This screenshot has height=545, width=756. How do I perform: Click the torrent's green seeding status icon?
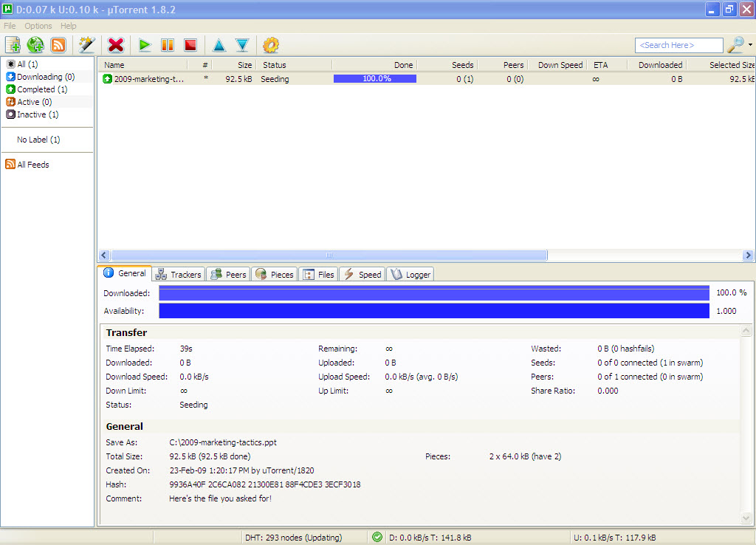[107, 78]
